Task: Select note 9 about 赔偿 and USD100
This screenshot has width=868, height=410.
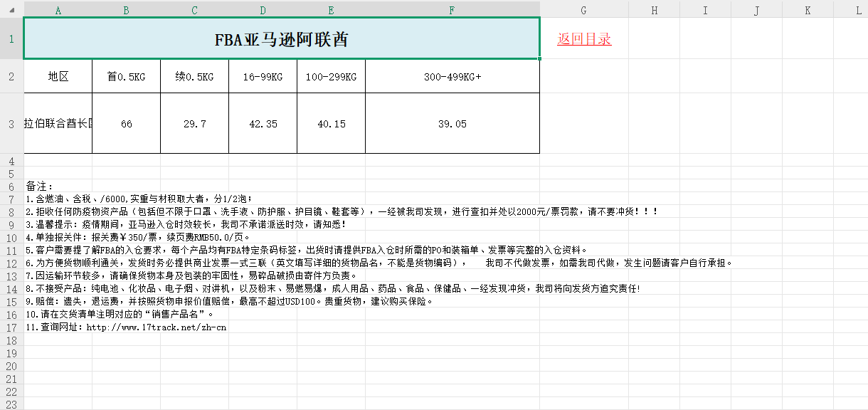Action: pos(230,301)
